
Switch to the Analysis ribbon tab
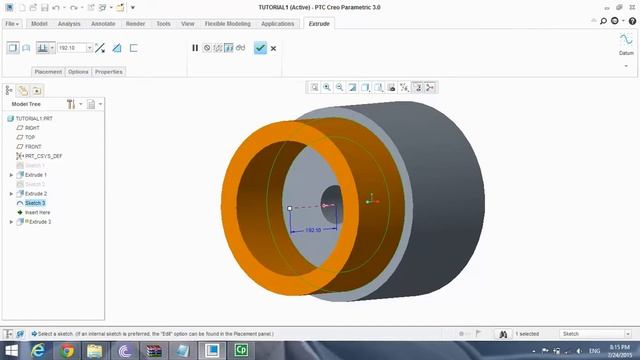coord(69,24)
